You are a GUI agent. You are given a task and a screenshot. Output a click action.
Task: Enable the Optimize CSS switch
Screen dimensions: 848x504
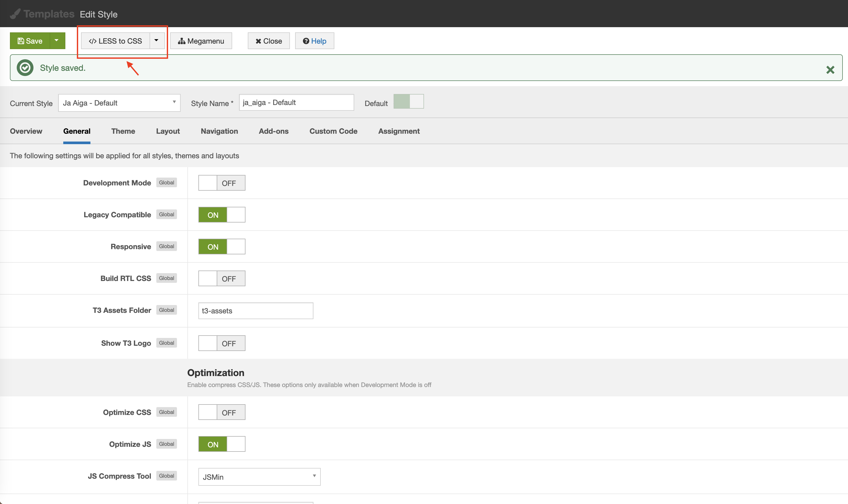(222, 412)
